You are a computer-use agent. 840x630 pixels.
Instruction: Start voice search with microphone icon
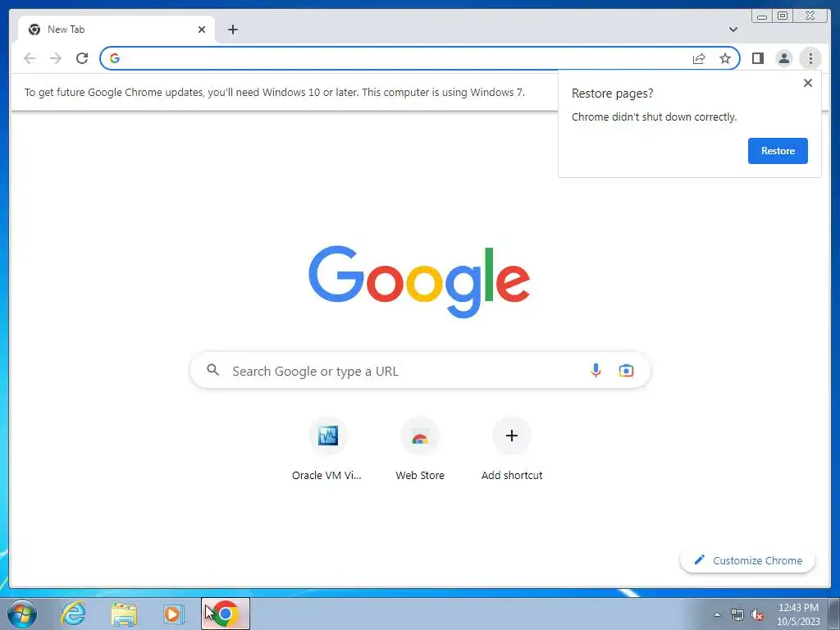tap(596, 370)
